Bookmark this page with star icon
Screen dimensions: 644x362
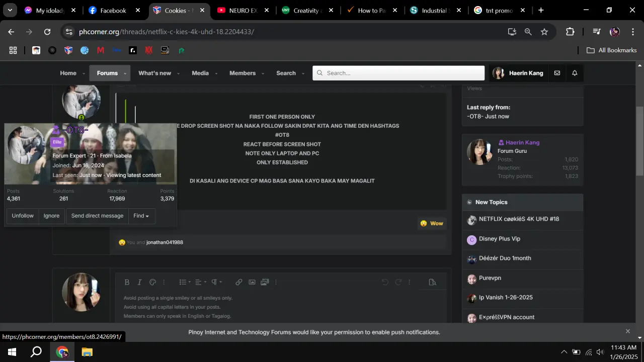point(544,32)
